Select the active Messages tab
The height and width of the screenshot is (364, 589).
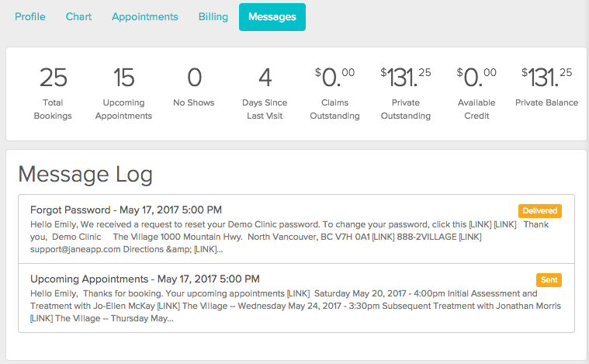click(x=272, y=17)
